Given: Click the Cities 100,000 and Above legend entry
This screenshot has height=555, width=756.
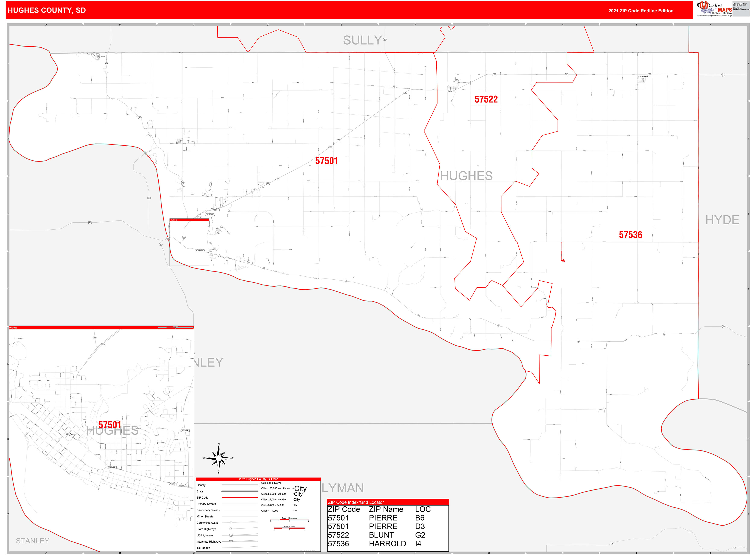Looking at the screenshot, I should pos(275,488).
